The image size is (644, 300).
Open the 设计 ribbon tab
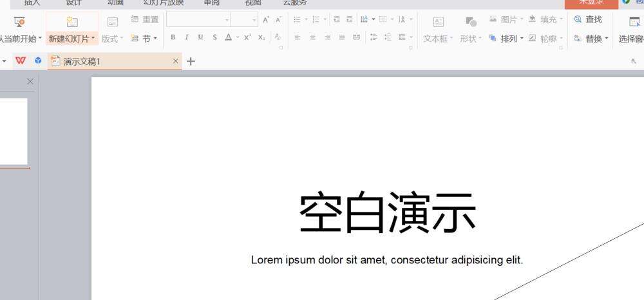tap(73, 3)
